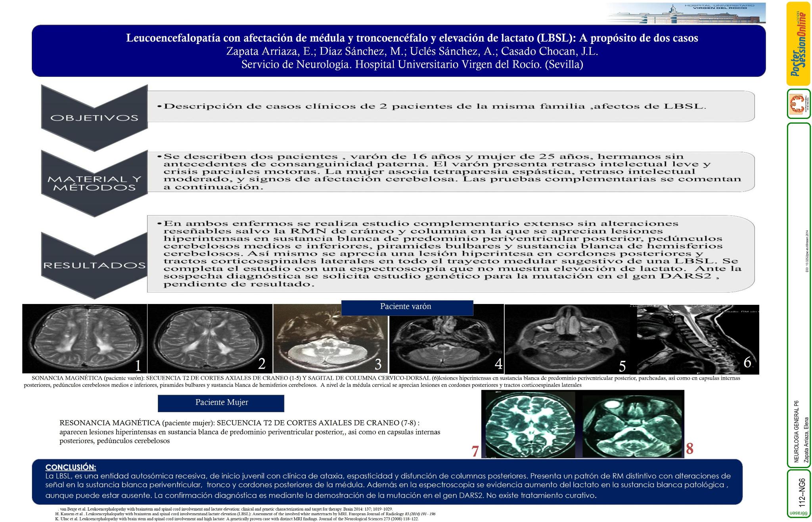
Task: Click the Paciente Mujer label
Action: (221, 403)
